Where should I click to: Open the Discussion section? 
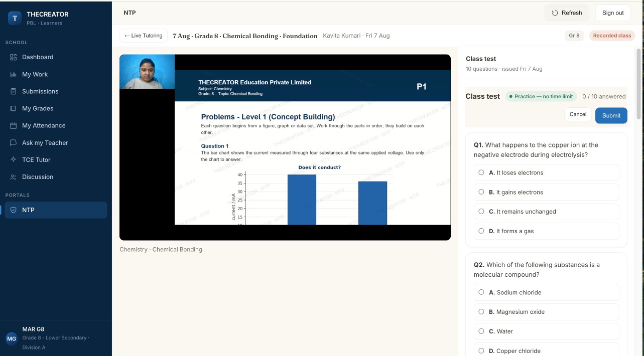point(56,177)
